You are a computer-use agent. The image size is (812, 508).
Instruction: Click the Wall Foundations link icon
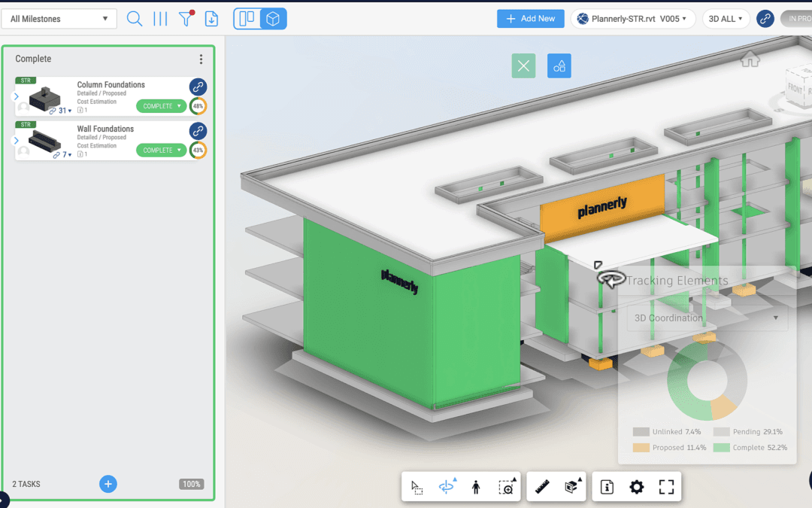[x=198, y=131]
